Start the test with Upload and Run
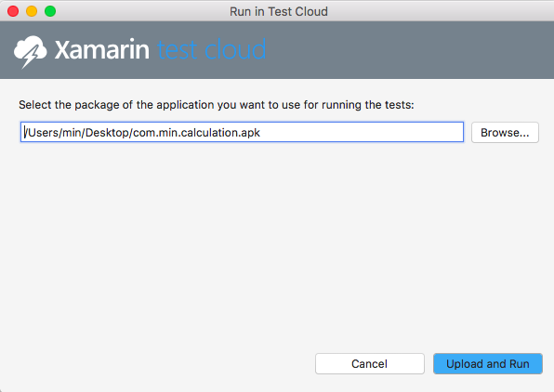Viewport: 554px width, 392px height. click(488, 364)
